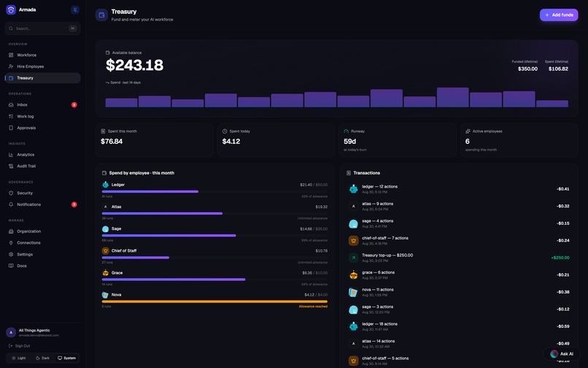Open the 'sage — 3 actions' transaction
588x368 pixels.
tap(459, 309)
